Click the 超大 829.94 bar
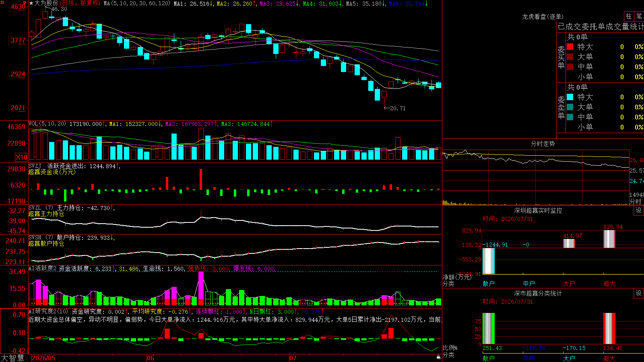The image size is (644, 362). pos(609,239)
